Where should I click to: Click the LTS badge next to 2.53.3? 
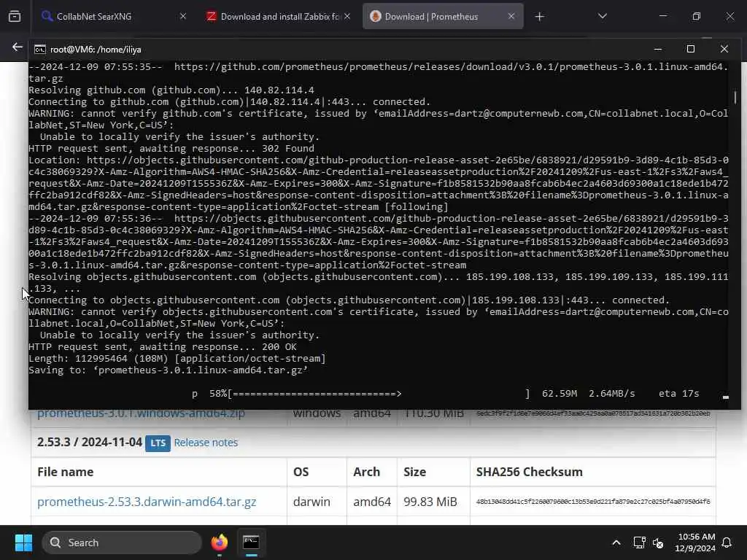pyautogui.click(x=158, y=443)
